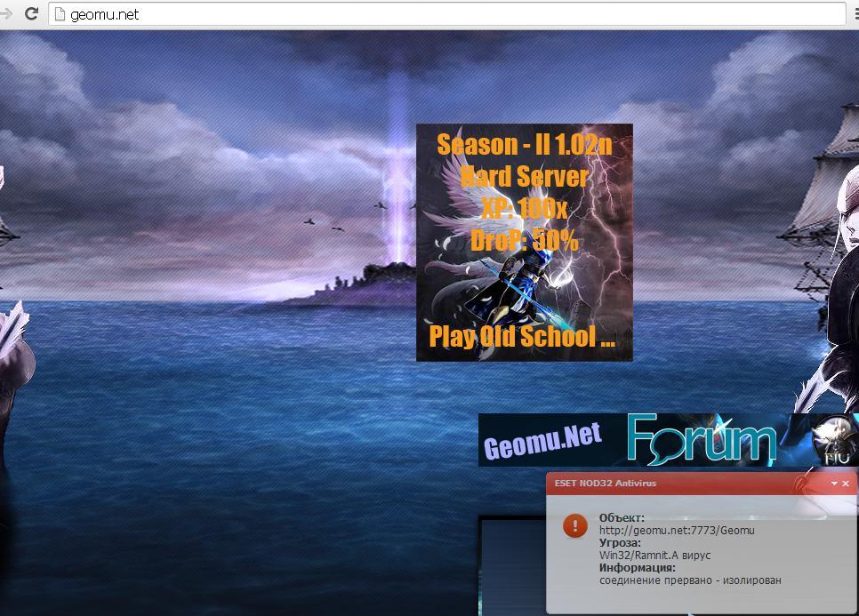This screenshot has width=859, height=616.
Task: Open the ESET notification dropdown arrow
Action: (834, 484)
